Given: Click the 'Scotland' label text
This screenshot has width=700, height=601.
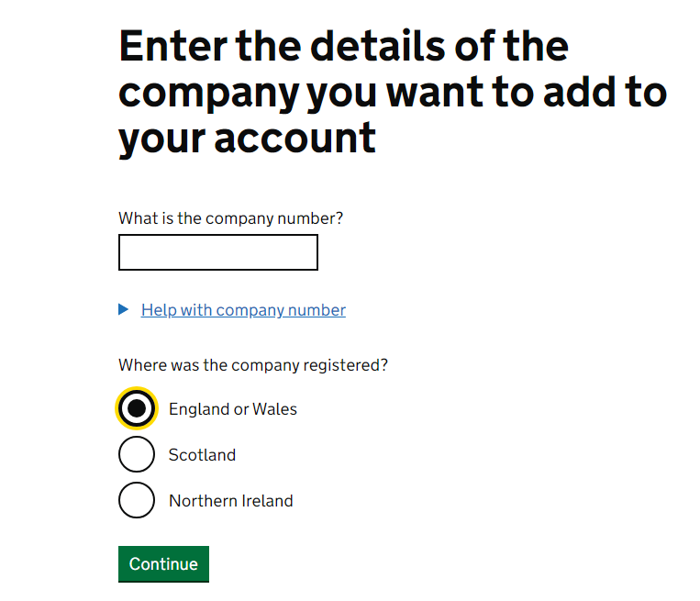Looking at the screenshot, I should [x=202, y=455].
